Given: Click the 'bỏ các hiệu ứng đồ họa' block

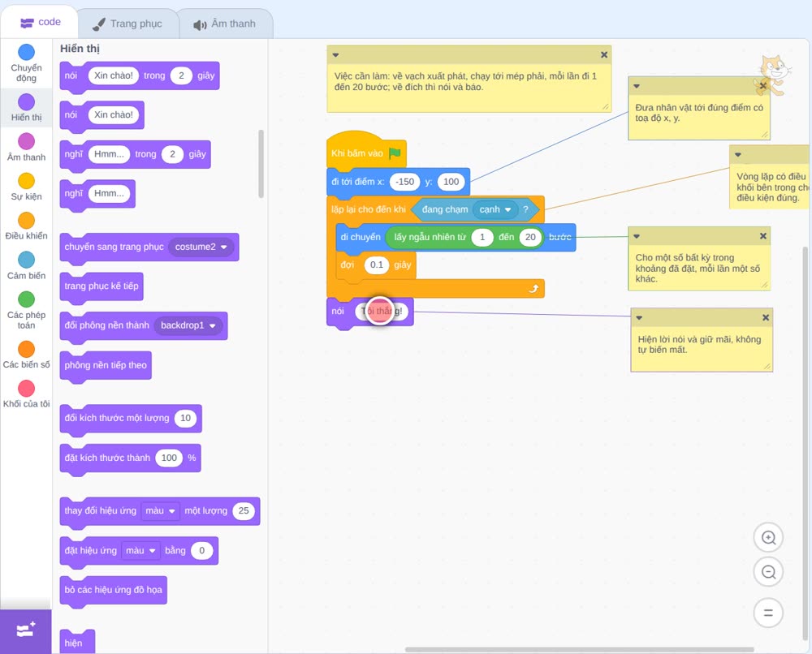Looking at the screenshot, I should point(114,590).
